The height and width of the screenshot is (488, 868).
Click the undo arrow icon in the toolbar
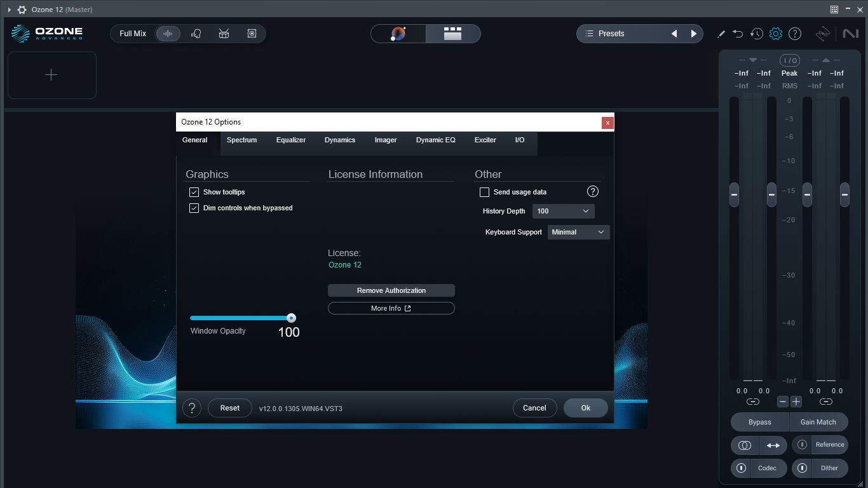pos(738,34)
